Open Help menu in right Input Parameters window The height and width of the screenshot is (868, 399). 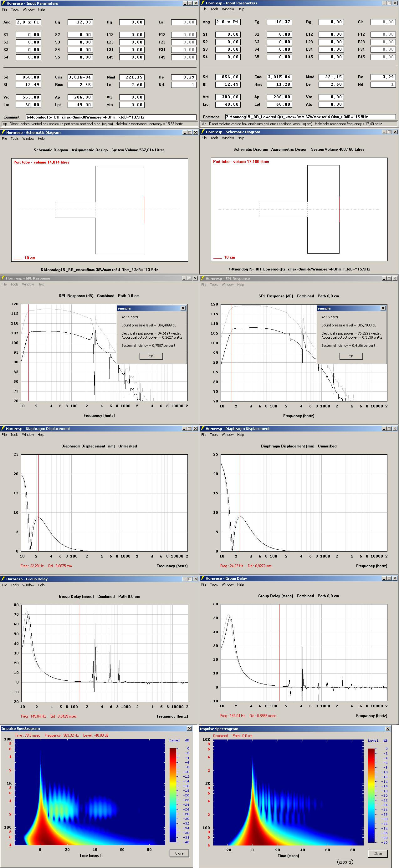tap(241, 9)
